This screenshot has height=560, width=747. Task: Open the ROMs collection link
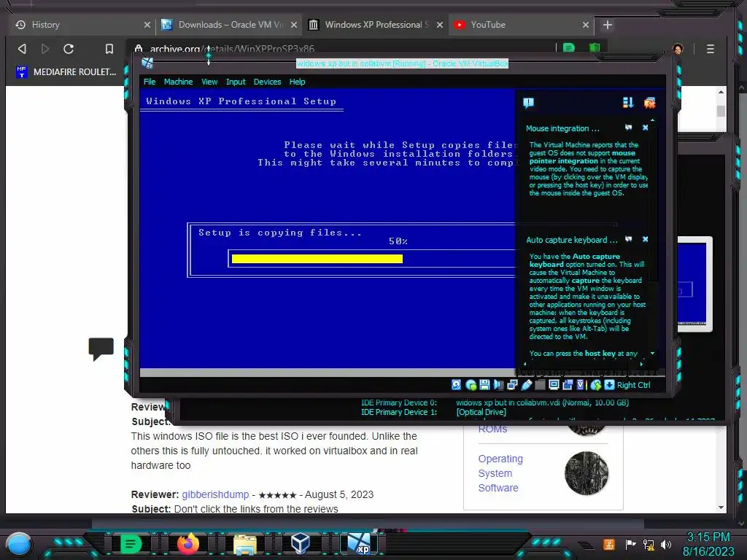coord(492,429)
